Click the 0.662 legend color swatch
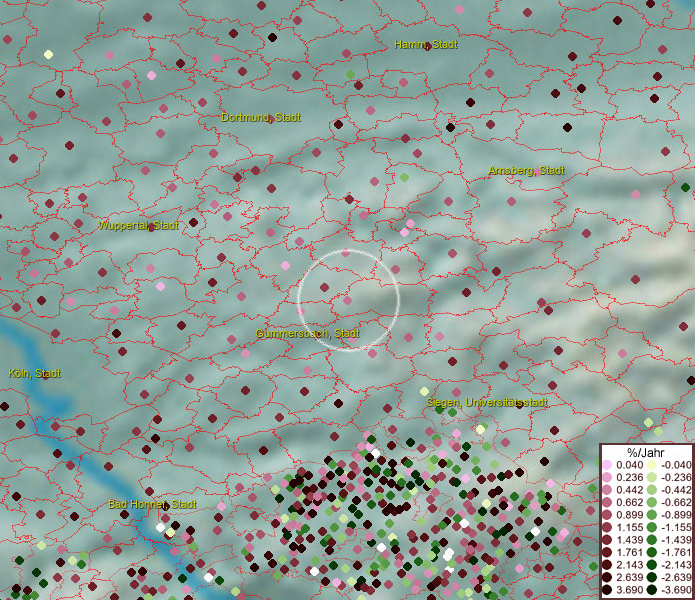The width and height of the screenshot is (695, 600). [x=607, y=503]
